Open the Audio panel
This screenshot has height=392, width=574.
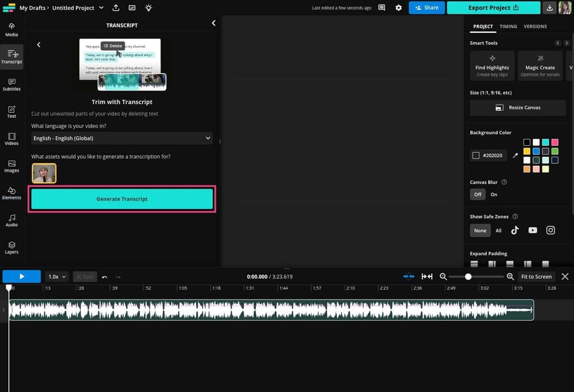coord(11,220)
